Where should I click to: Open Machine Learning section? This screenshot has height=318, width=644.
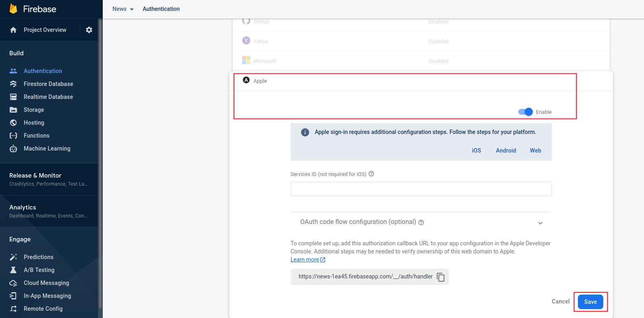pos(47,149)
